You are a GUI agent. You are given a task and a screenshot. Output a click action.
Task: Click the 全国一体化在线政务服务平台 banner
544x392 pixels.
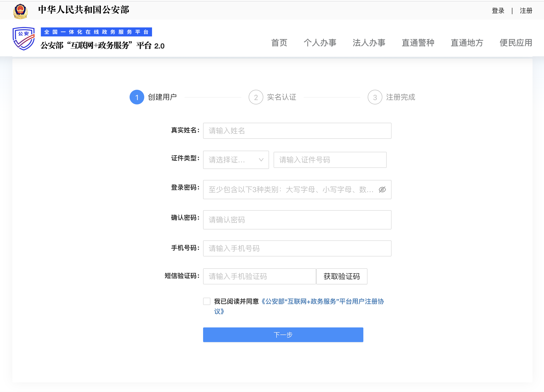(x=97, y=32)
